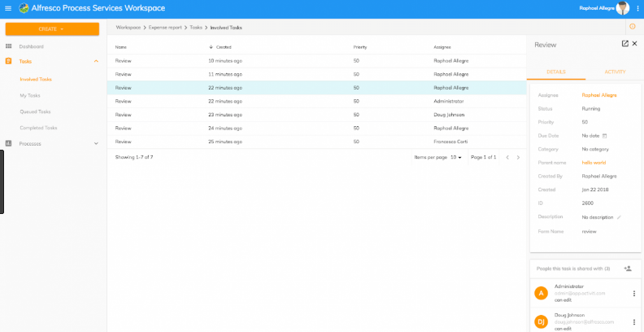This screenshot has height=332, width=644.
Task: Click the hello world parent link
Action: [594, 163]
